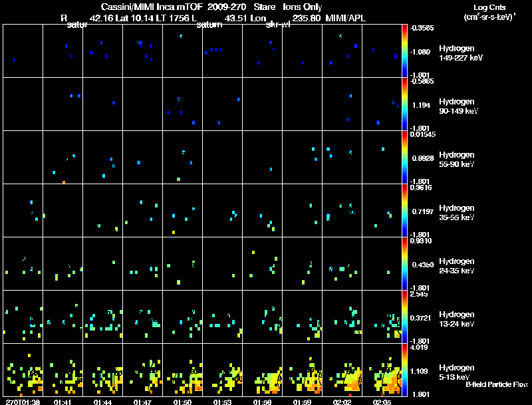Click the 01:56 time axis label
This screenshot has width=532, height=405.
click(262, 402)
